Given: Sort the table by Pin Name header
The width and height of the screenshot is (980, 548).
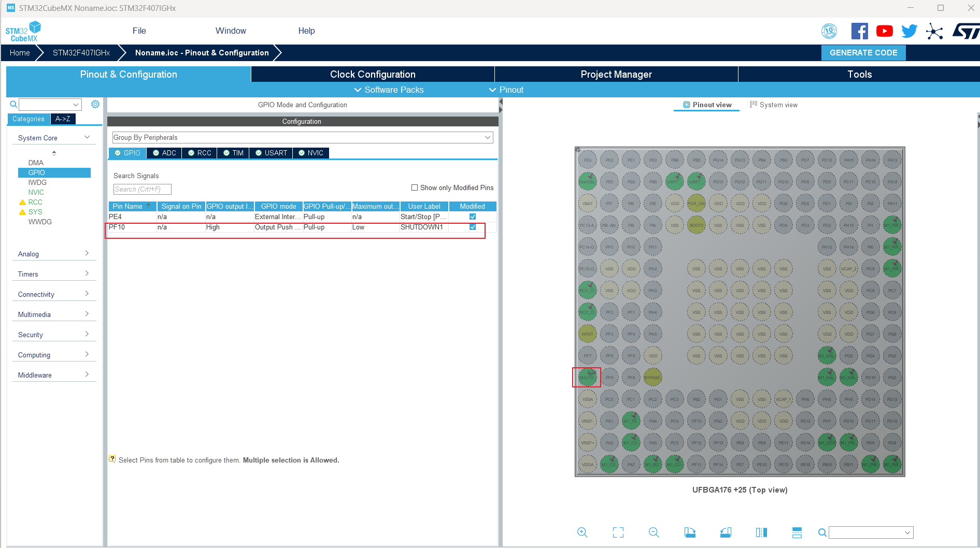Looking at the screenshot, I should pyautogui.click(x=133, y=206).
